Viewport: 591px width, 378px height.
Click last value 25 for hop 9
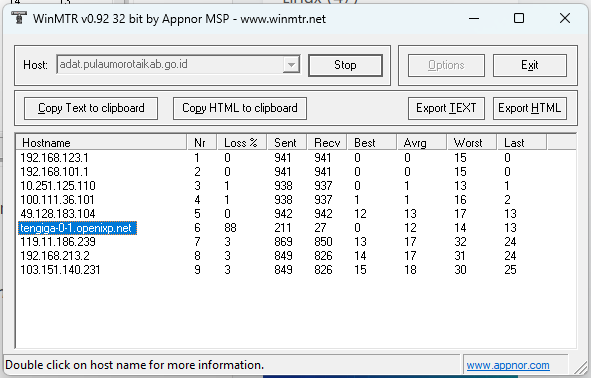(510, 270)
